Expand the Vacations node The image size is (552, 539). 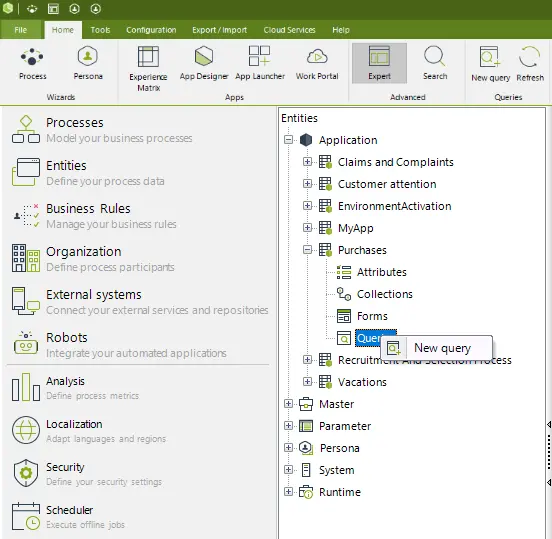point(307,382)
